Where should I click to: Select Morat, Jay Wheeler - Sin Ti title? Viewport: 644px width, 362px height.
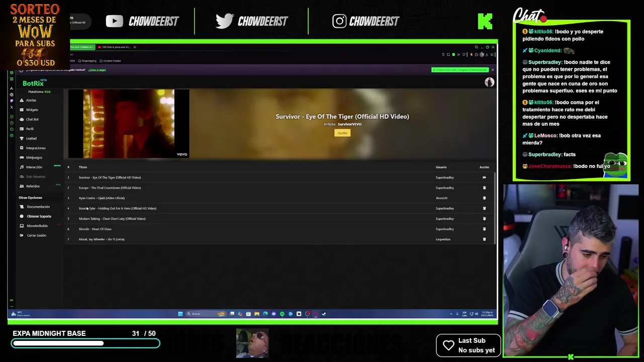pos(102,239)
